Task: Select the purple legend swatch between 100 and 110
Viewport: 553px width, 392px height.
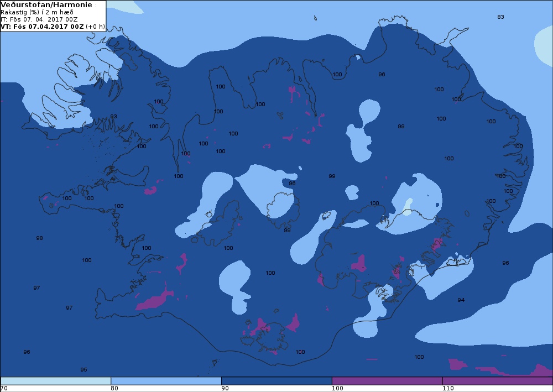Action: click(387, 381)
